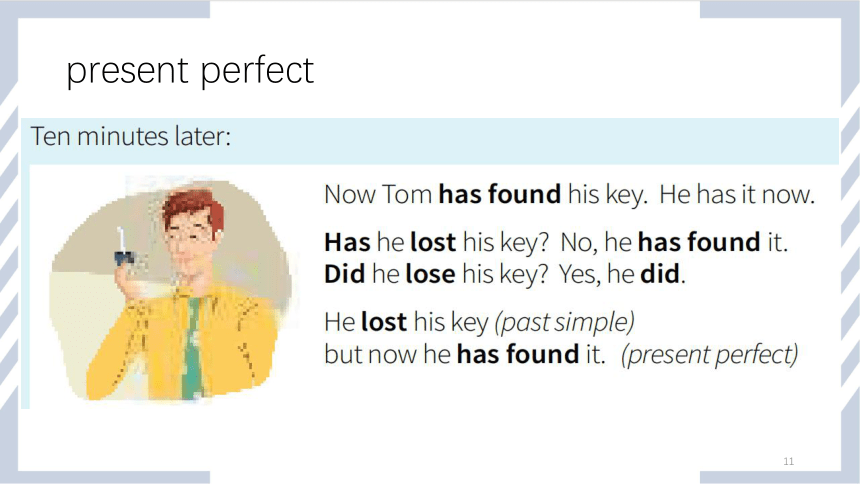This screenshot has height=484, width=860.
Task: Click the slide number 11
Action: pyautogui.click(x=788, y=461)
